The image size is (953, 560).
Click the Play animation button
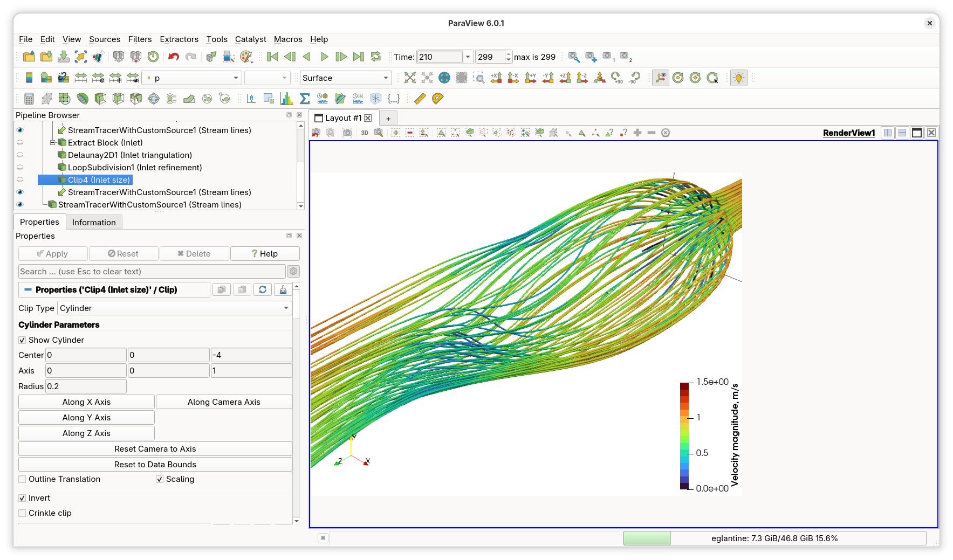click(x=324, y=57)
